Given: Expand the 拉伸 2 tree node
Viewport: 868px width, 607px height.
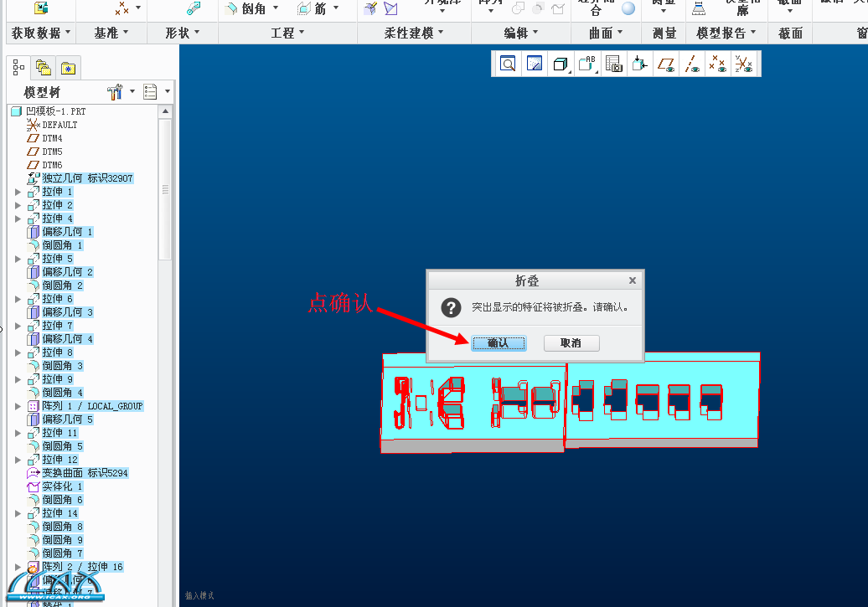Looking at the screenshot, I should (18, 205).
